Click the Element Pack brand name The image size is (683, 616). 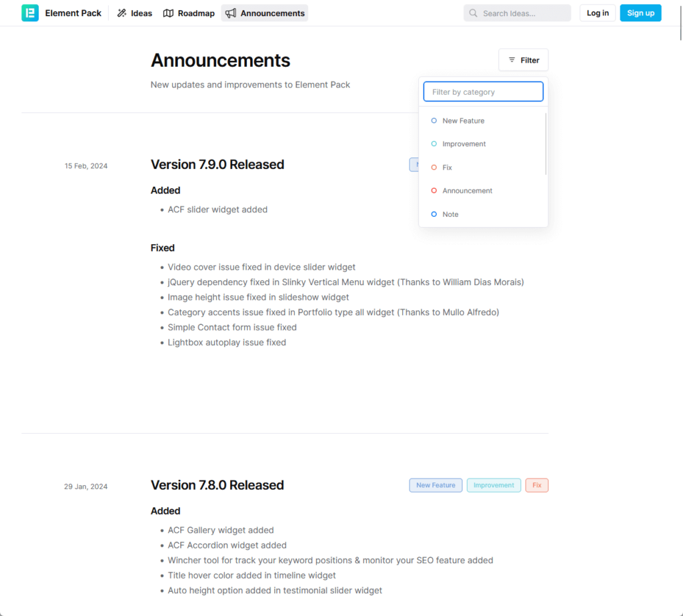73,13
